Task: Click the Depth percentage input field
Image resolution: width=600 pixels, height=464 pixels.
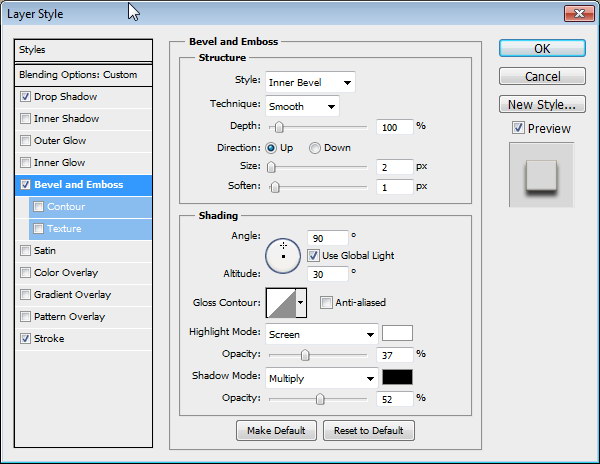Action: [x=395, y=127]
